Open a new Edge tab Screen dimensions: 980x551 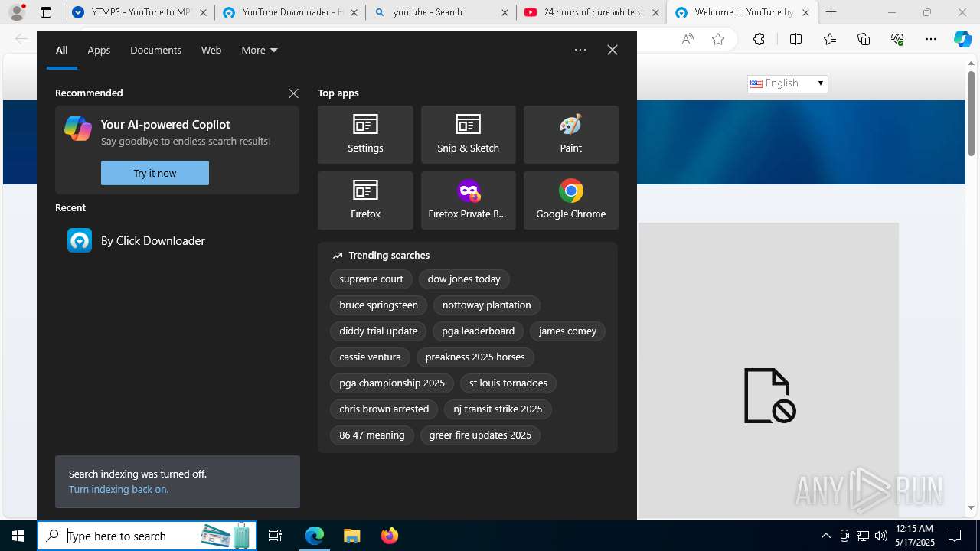[x=831, y=12]
